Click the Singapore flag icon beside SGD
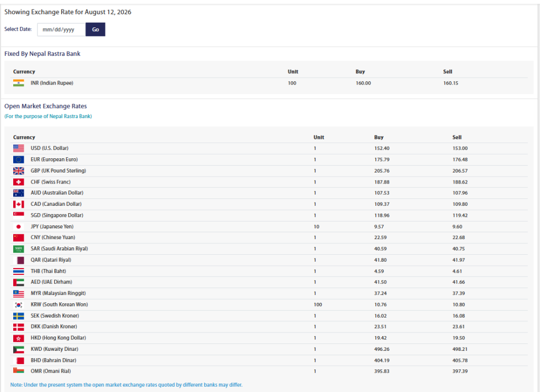This screenshot has height=392, width=540. (x=18, y=215)
